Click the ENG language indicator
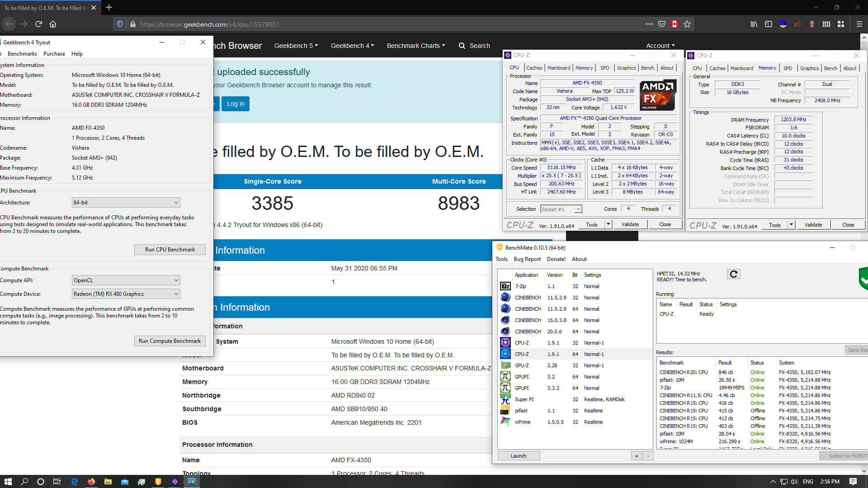 tap(808, 481)
